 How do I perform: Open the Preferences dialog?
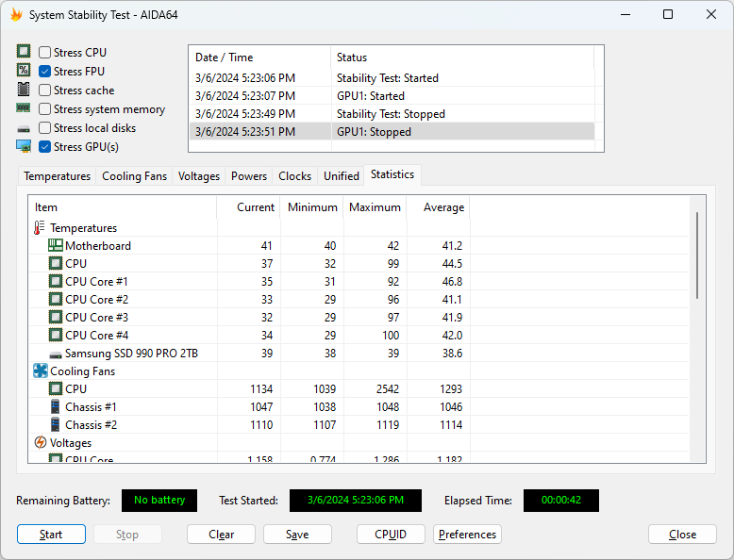[x=467, y=535]
